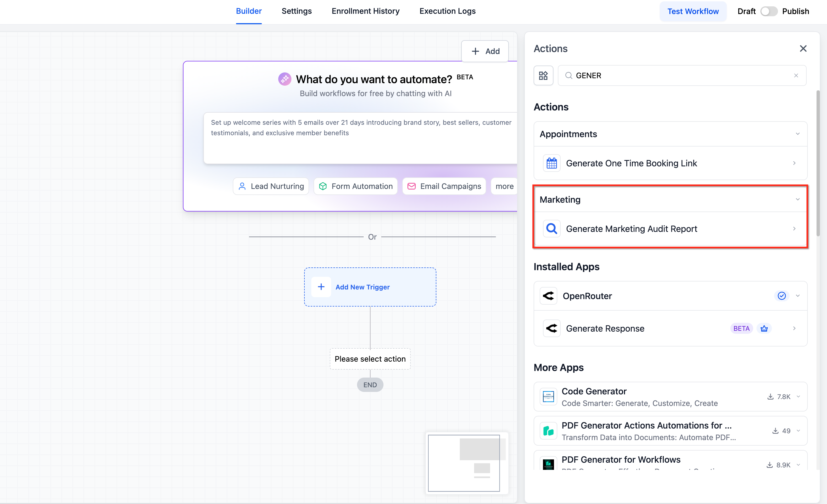
Task: Select the Lead Nurturing suggestion chip
Action: click(271, 186)
